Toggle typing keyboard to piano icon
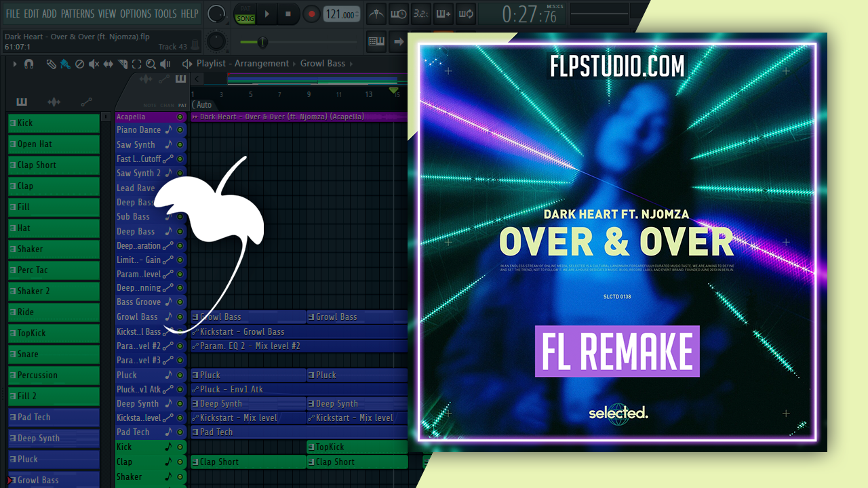The width and height of the screenshot is (868, 488). coord(377,41)
